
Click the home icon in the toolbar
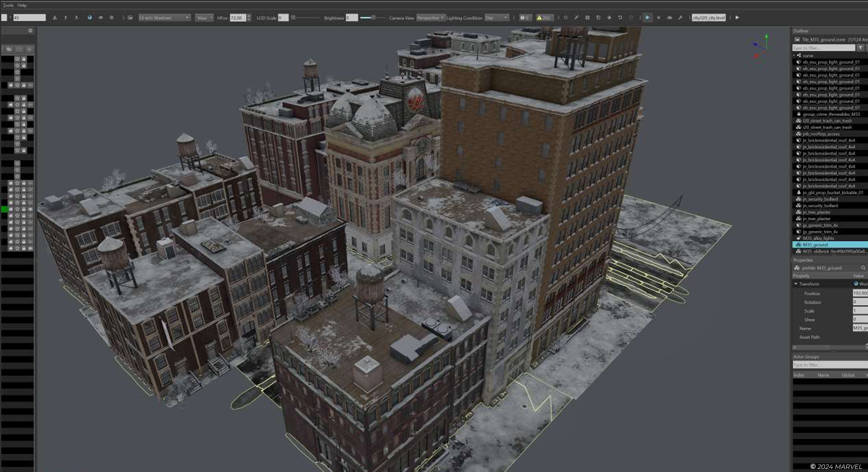tap(566, 18)
